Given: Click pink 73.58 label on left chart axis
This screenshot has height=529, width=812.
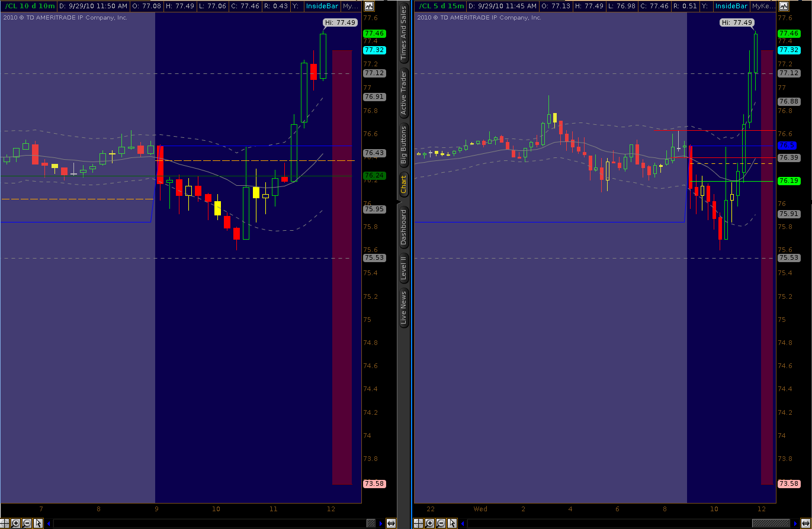Looking at the screenshot, I should (374, 484).
